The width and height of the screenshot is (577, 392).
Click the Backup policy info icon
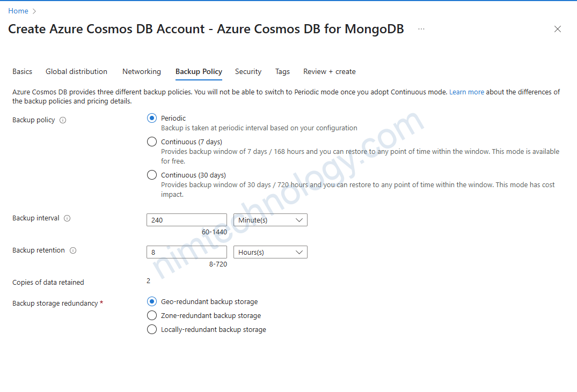click(x=63, y=120)
